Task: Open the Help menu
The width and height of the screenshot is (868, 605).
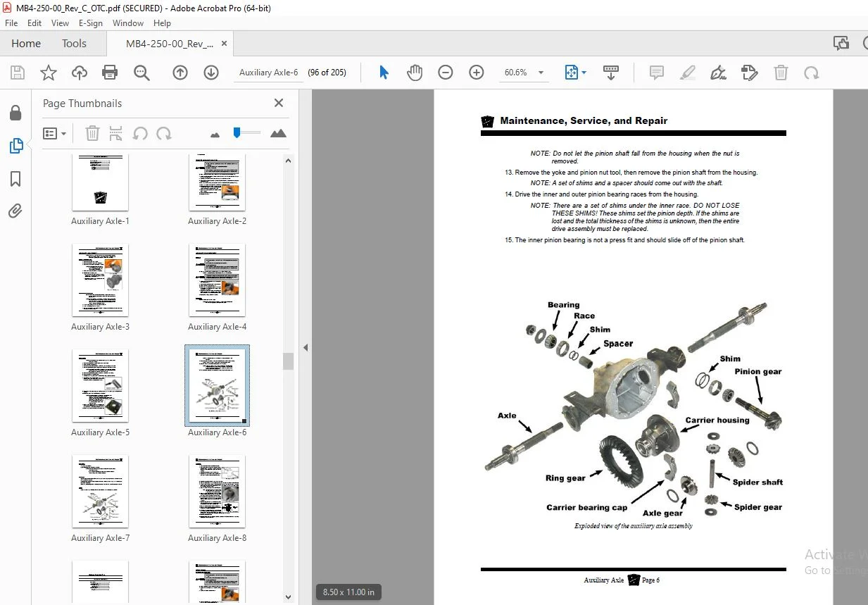Action: pyautogui.click(x=162, y=23)
